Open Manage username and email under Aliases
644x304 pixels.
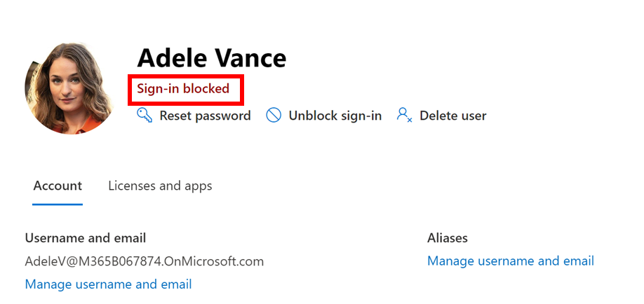click(x=510, y=261)
